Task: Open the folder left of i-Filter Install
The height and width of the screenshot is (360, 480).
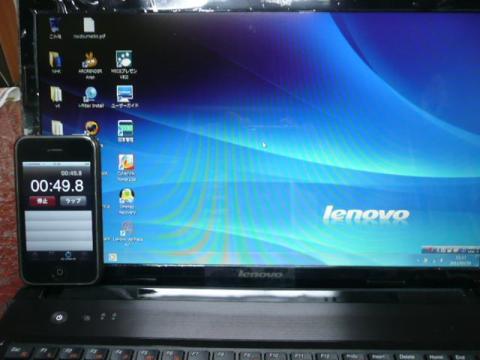Action: pyautogui.click(x=56, y=96)
